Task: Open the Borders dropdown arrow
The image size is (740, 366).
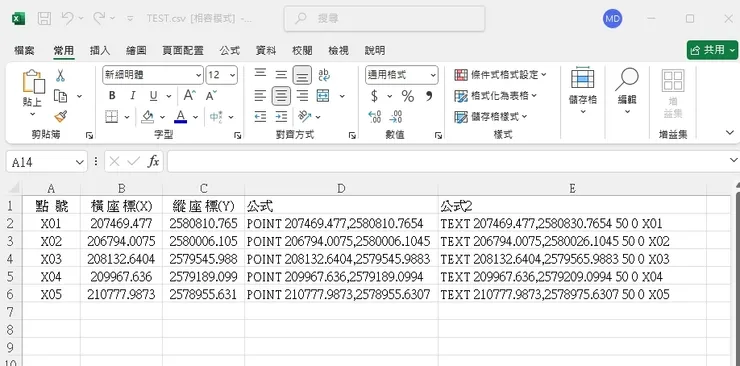Action: (x=127, y=117)
